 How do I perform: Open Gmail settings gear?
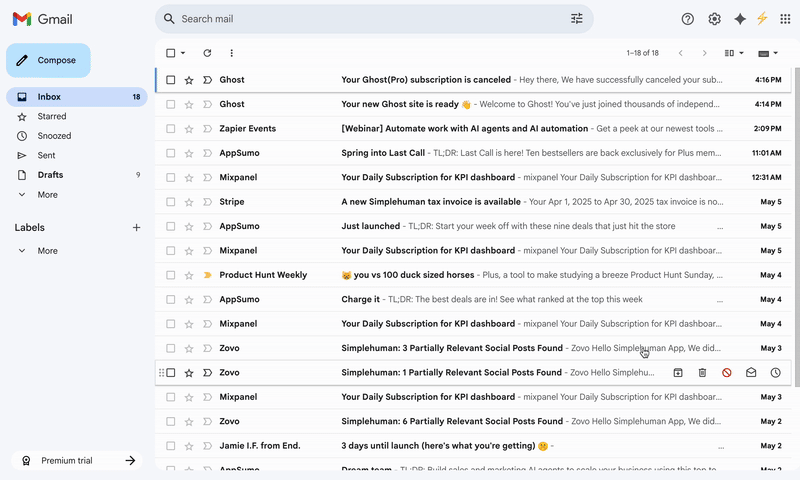[714, 19]
